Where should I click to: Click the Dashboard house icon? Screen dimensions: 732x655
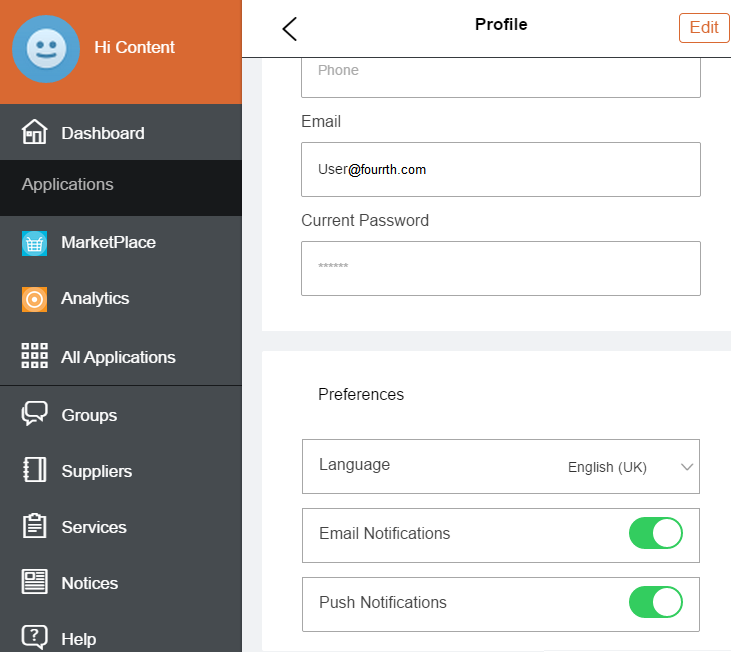pyautogui.click(x=35, y=133)
